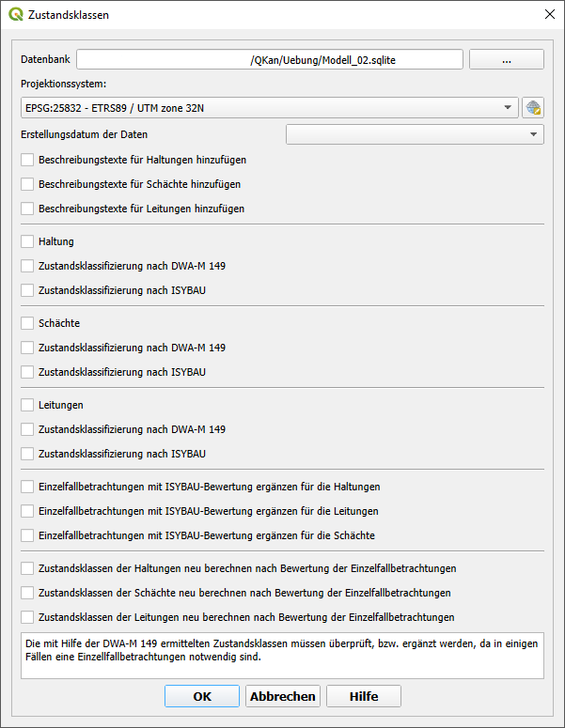Enable the Schächte checkbox
Screen dimensions: 565x728
pos(27,323)
